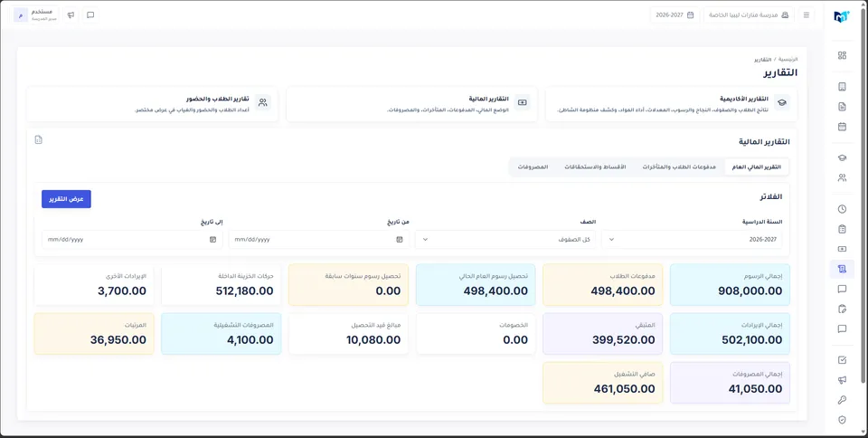Click the graduation cap icon on التقارير الأكاديمية card
Viewport: 868px width, 438px height.
click(781, 102)
